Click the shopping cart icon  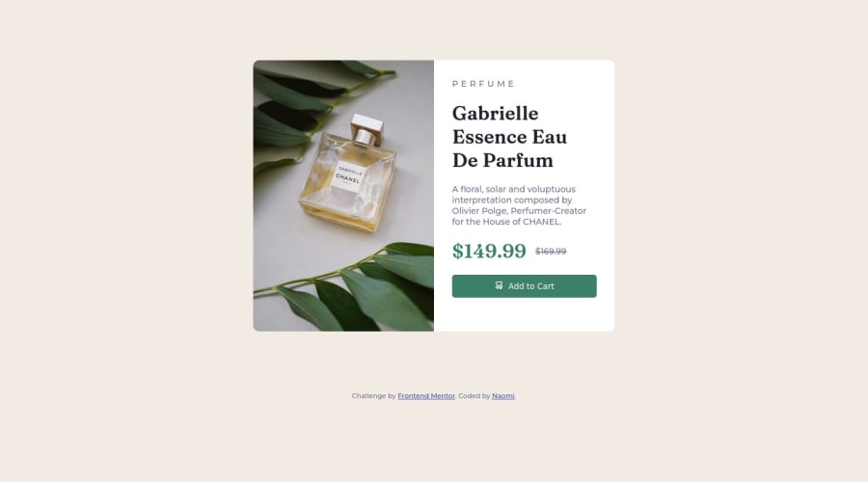(x=499, y=285)
